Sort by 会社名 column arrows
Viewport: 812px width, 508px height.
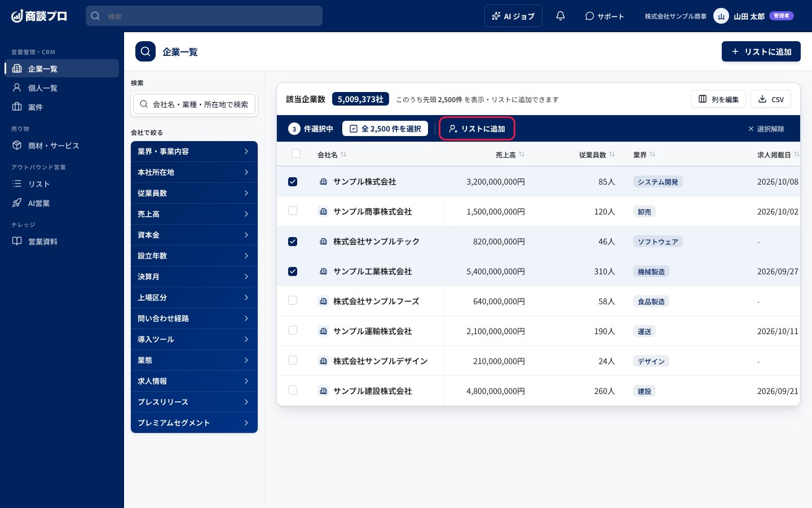[343, 154]
